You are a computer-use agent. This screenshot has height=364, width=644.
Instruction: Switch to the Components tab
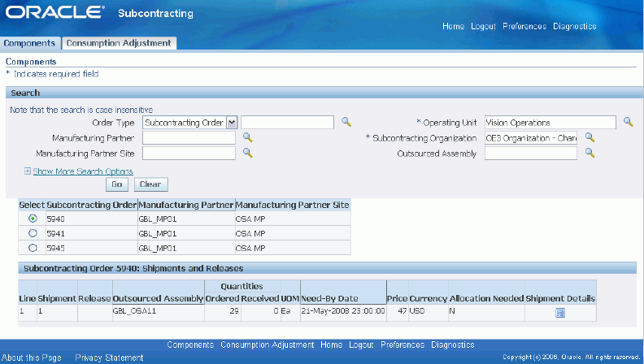pyautogui.click(x=29, y=43)
